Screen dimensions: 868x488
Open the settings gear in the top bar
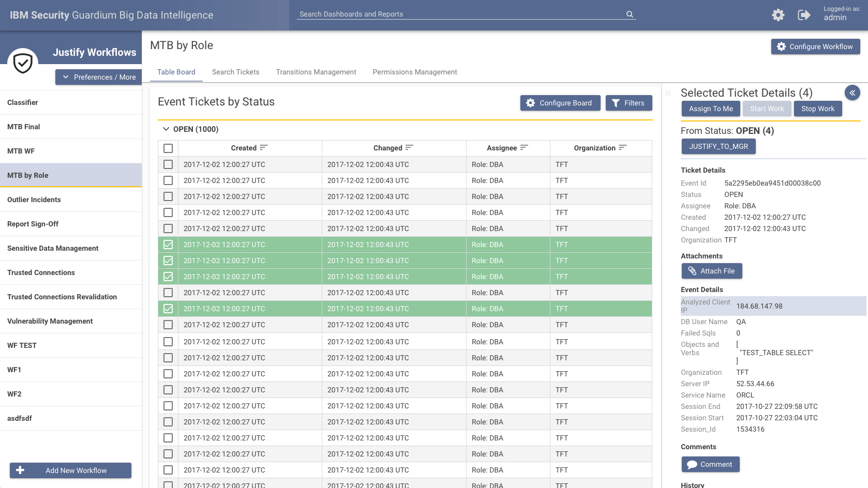coord(778,15)
